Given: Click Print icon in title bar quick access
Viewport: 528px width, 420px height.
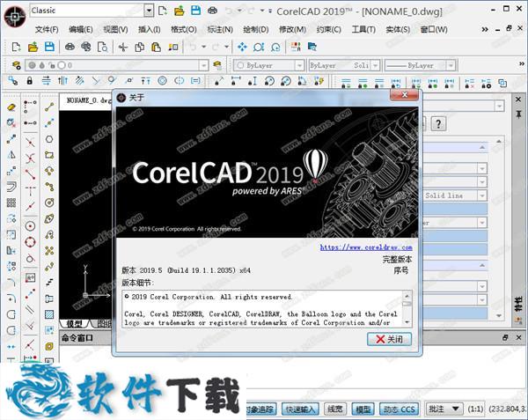Looking at the screenshot, I should [212, 11].
